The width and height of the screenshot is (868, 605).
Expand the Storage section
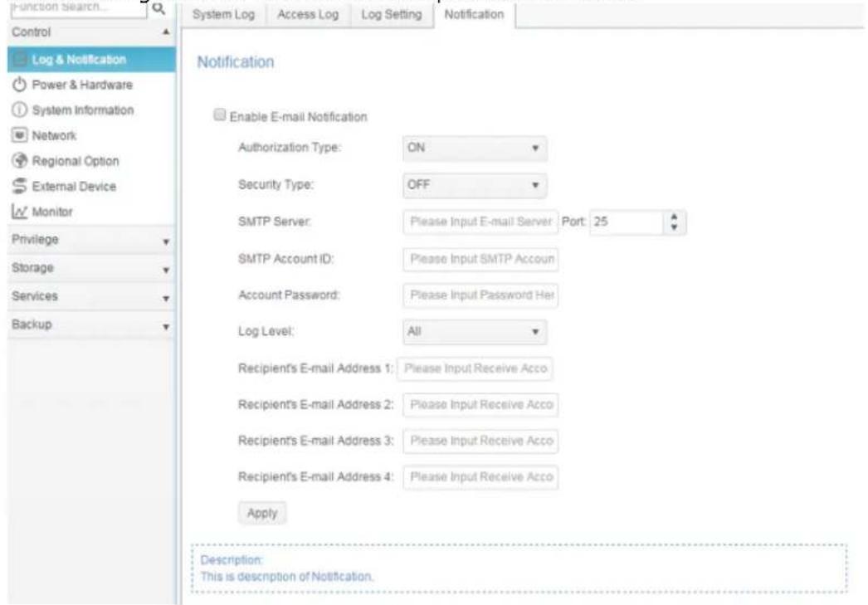pyautogui.click(x=165, y=270)
